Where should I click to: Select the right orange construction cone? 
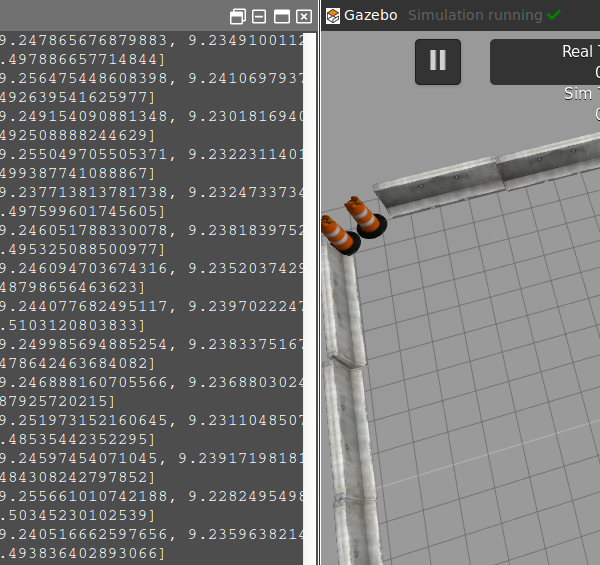(362, 217)
